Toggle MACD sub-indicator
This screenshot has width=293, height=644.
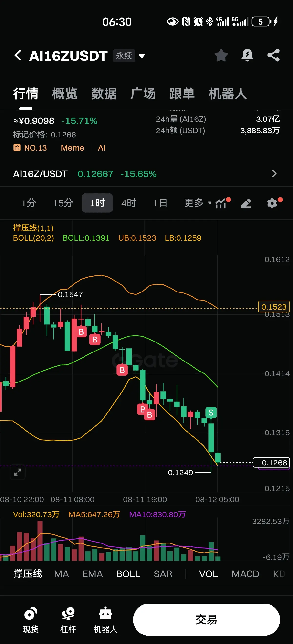point(245,574)
